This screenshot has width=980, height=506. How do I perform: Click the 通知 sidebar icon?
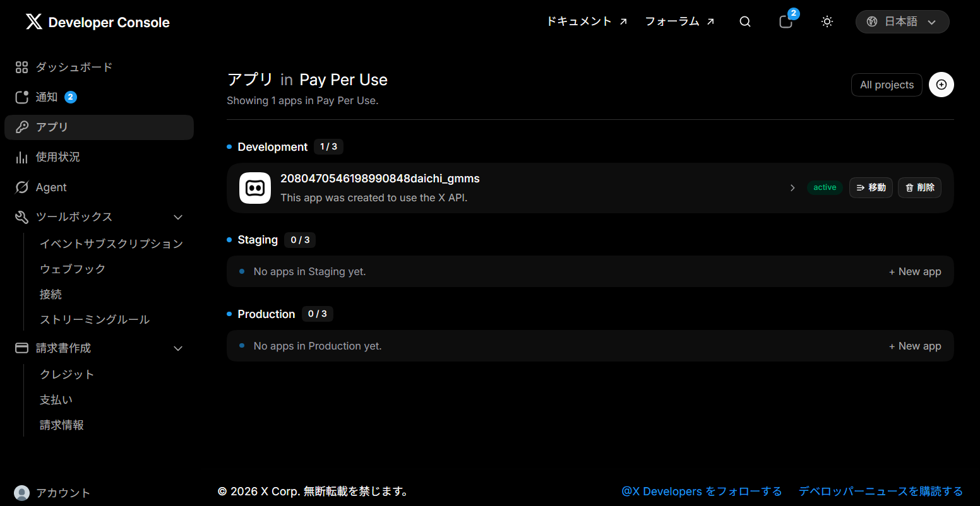(x=21, y=97)
